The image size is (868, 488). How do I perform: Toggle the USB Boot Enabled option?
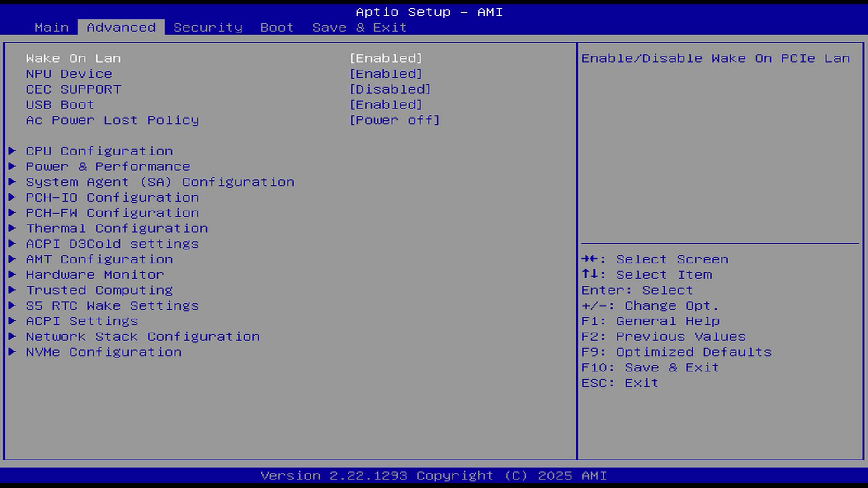386,104
